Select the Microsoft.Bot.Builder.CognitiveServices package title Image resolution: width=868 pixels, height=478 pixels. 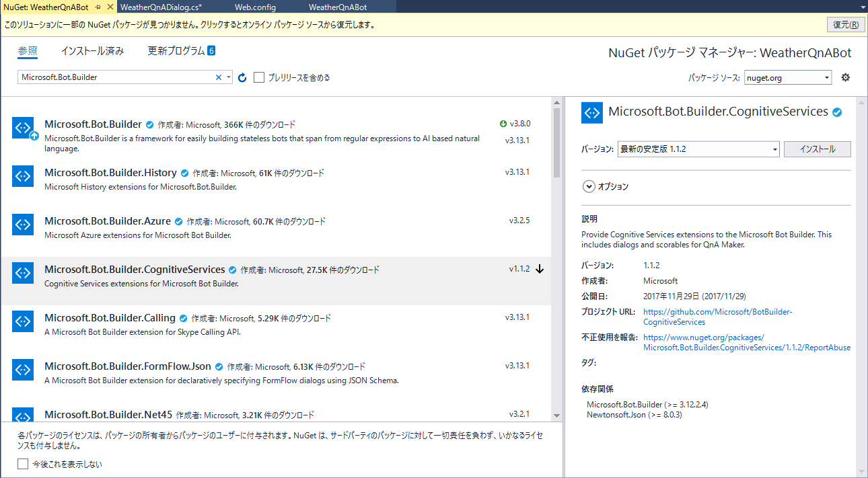pos(135,270)
